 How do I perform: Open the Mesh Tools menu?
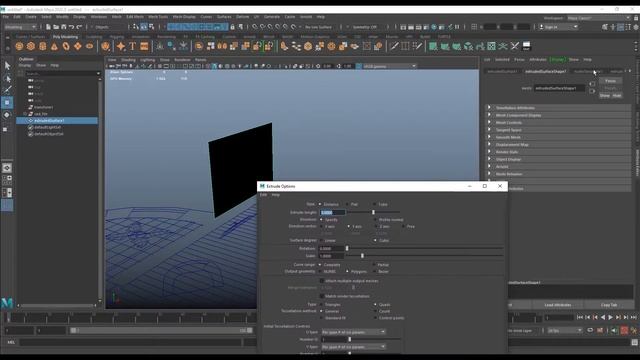(x=158, y=17)
